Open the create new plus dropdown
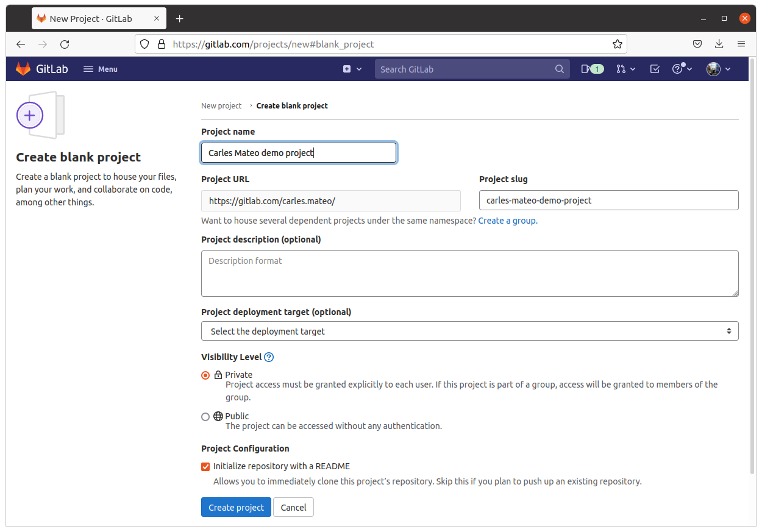762x532 pixels. coord(352,69)
